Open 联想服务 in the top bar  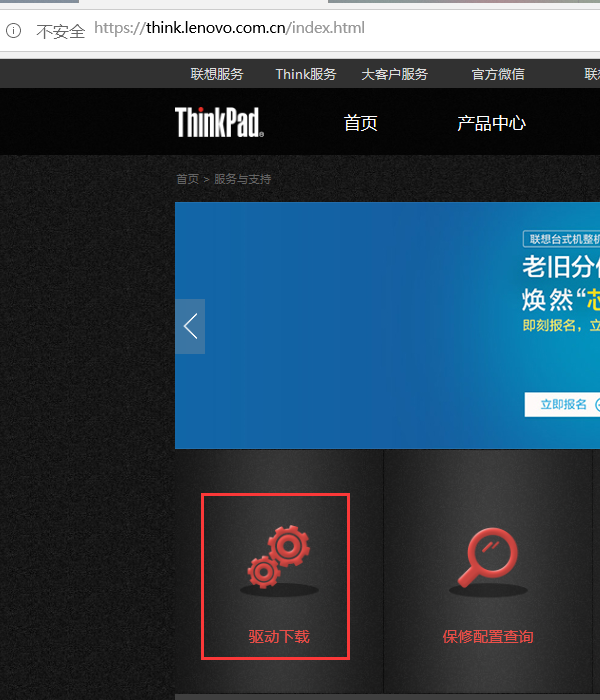tap(217, 74)
